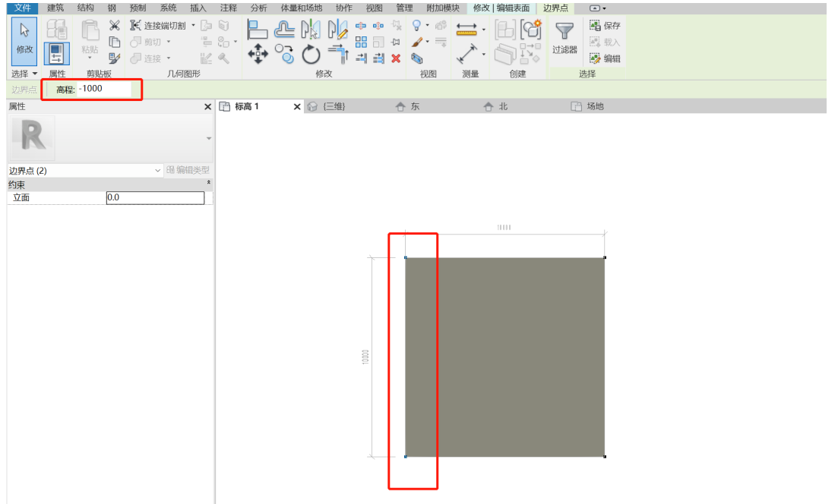Screen dimensions: 838x504
Task: Click the Pin element icon
Action: pyautogui.click(x=396, y=43)
